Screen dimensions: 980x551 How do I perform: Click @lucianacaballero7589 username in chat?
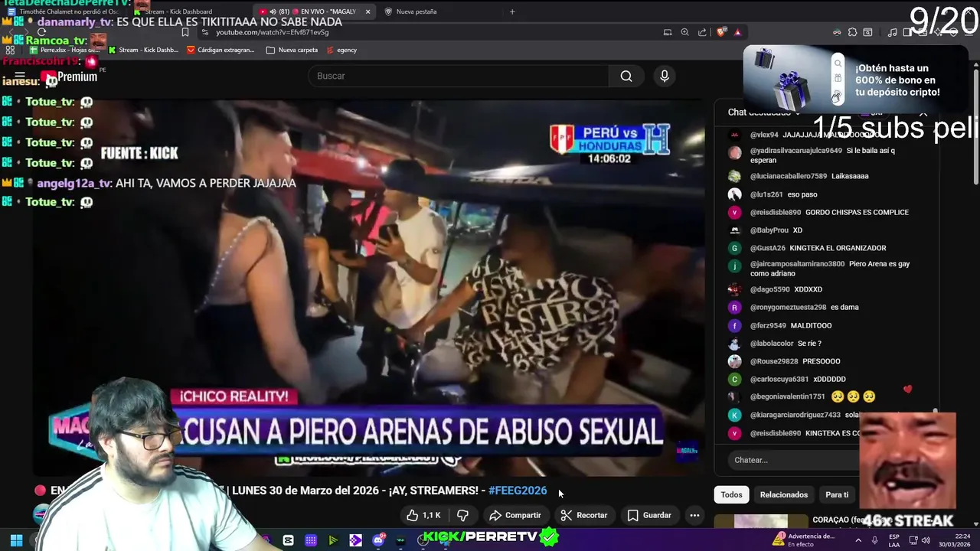[x=789, y=176]
